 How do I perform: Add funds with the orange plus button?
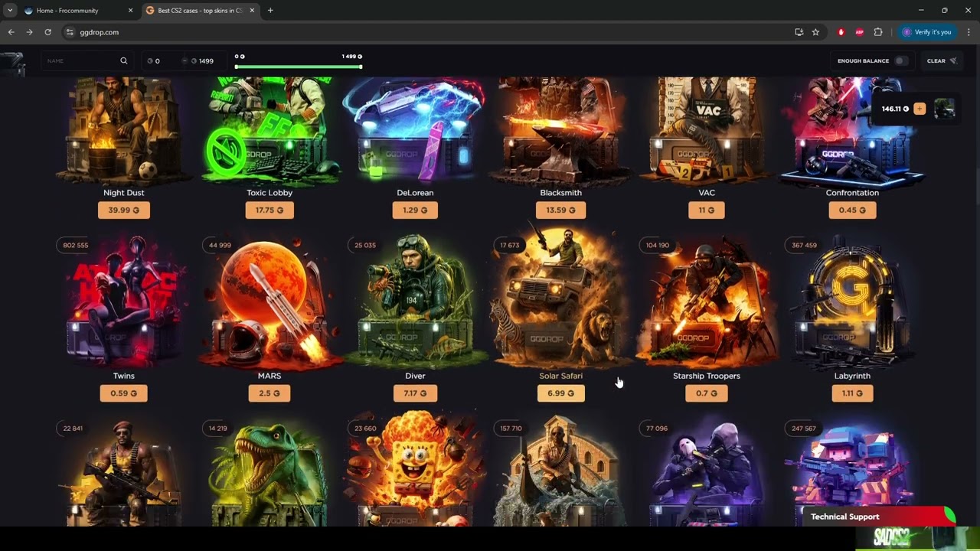pyautogui.click(x=920, y=109)
